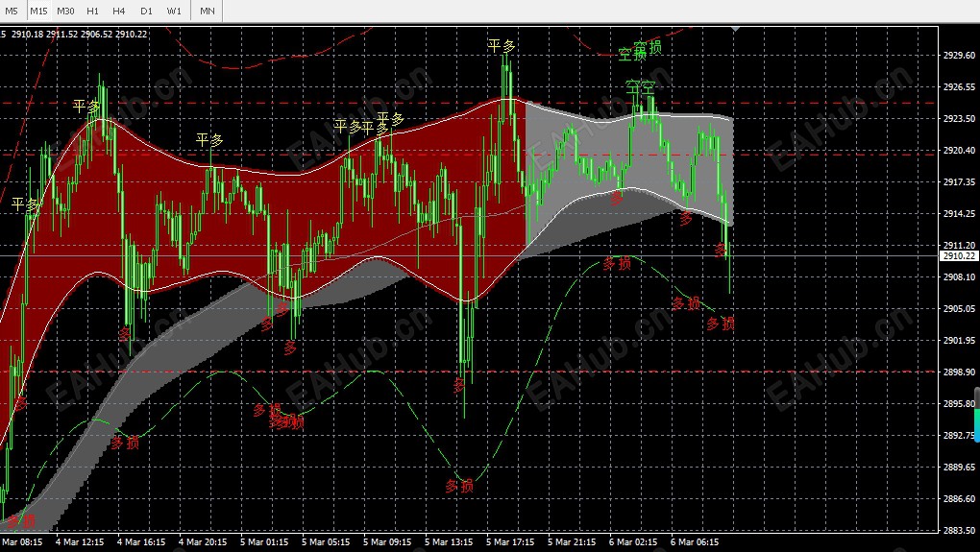Screen dimensions: 980x552
Task: Click price scale value 2923.50
Action: 959,118
